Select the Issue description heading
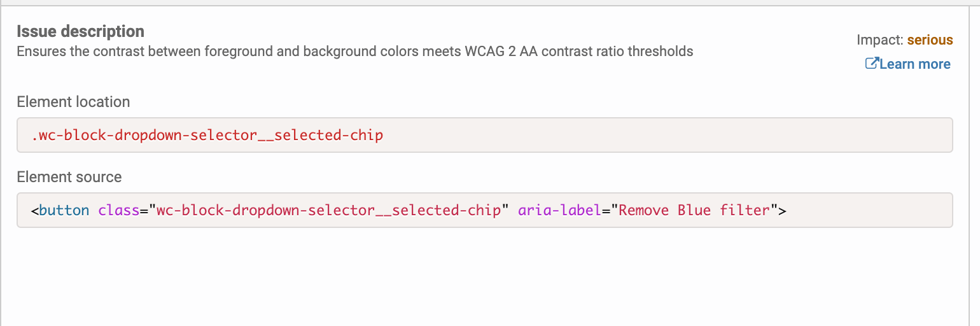The width and height of the screenshot is (980, 326). point(81,31)
